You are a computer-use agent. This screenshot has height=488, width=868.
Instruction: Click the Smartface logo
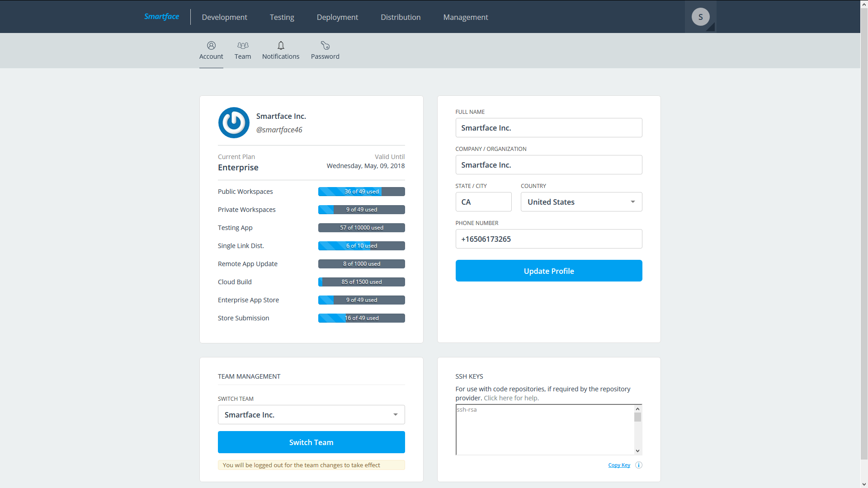[x=161, y=17]
